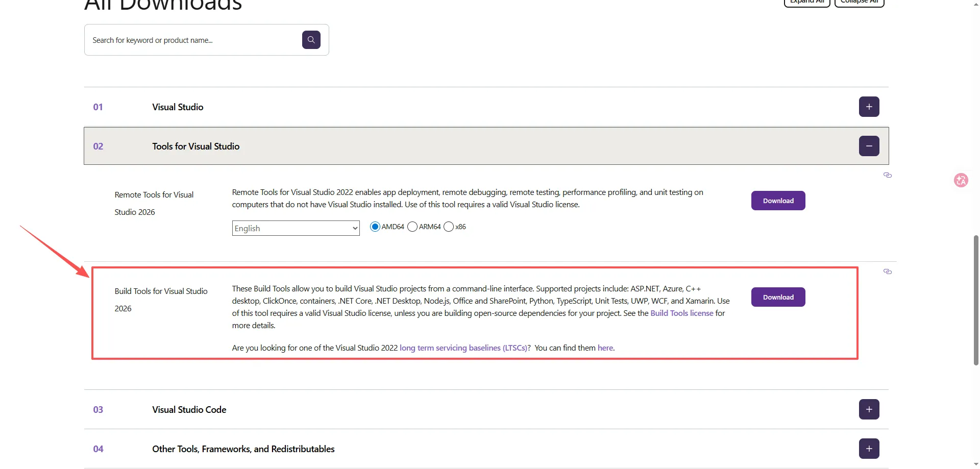
Task: Select the AMD64 architecture radio button
Action: 375,227
